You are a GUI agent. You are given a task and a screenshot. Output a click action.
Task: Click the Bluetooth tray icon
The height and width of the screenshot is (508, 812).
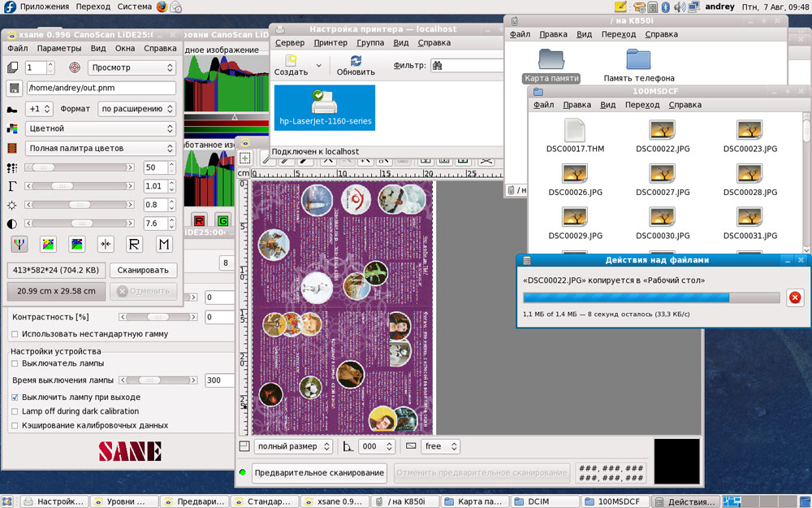click(666, 7)
